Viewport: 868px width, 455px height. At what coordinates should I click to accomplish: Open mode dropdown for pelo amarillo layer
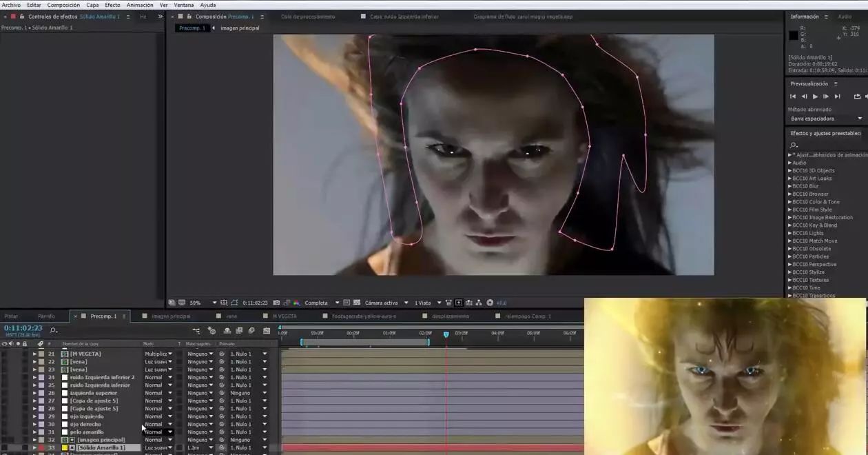(x=158, y=432)
